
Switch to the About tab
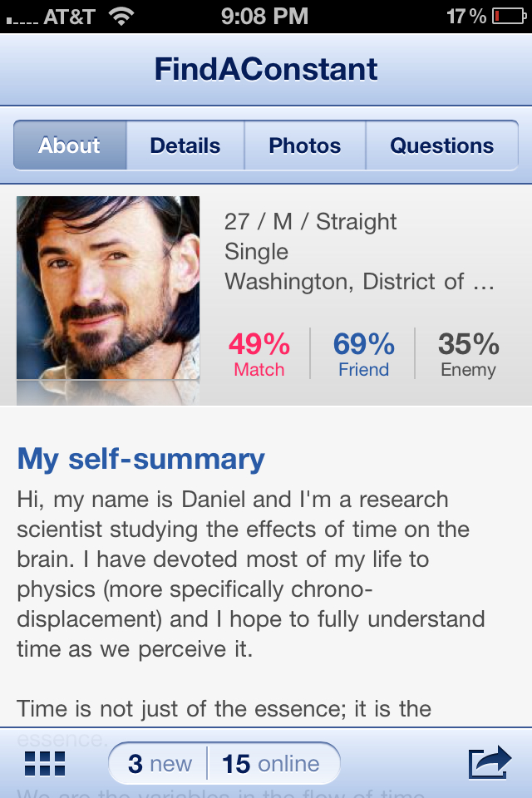coord(70,145)
